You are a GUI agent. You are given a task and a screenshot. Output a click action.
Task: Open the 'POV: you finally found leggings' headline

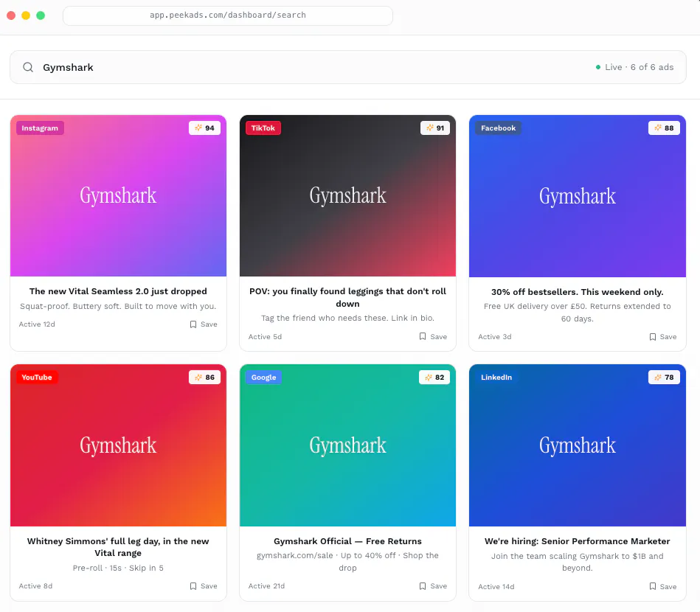pyautogui.click(x=347, y=297)
